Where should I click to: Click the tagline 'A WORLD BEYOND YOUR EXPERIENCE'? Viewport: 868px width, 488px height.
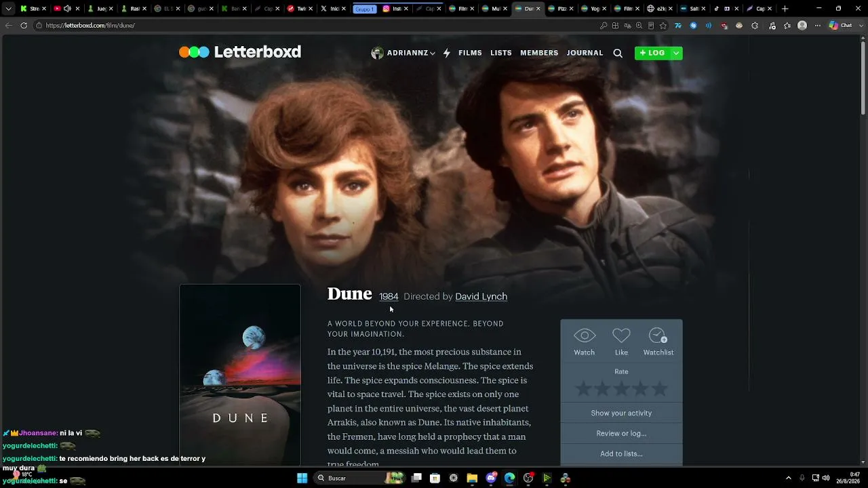pyautogui.click(x=415, y=329)
